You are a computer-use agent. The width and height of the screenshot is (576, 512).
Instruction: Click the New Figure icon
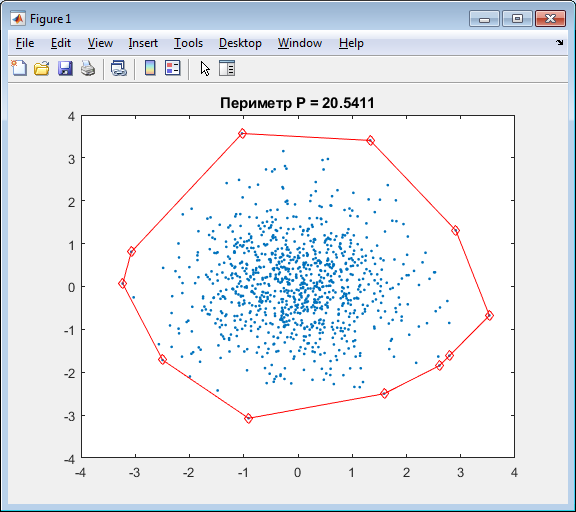click(19, 68)
